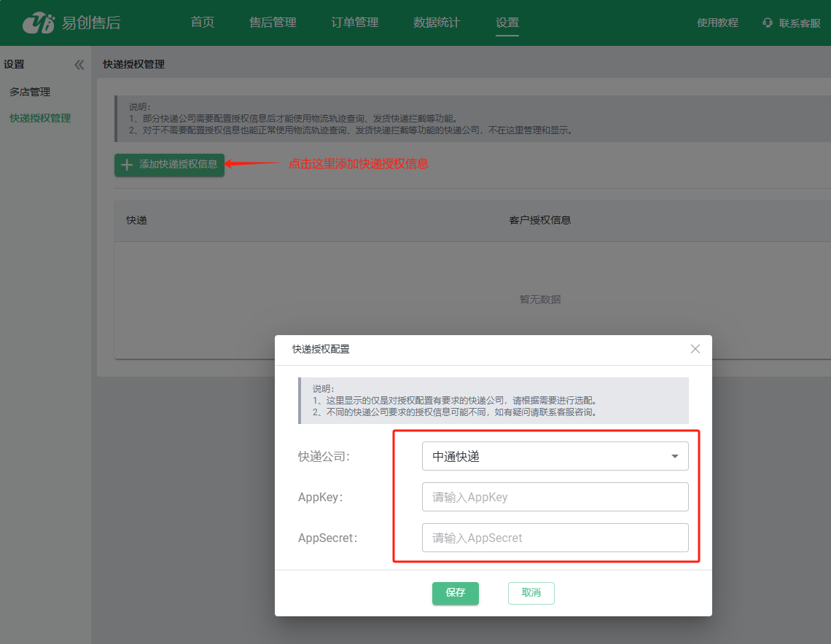Viewport: 831px width, 644px height.
Task: Expand the 快递公司 dropdown showing 中通快递
Action: (555, 457)
